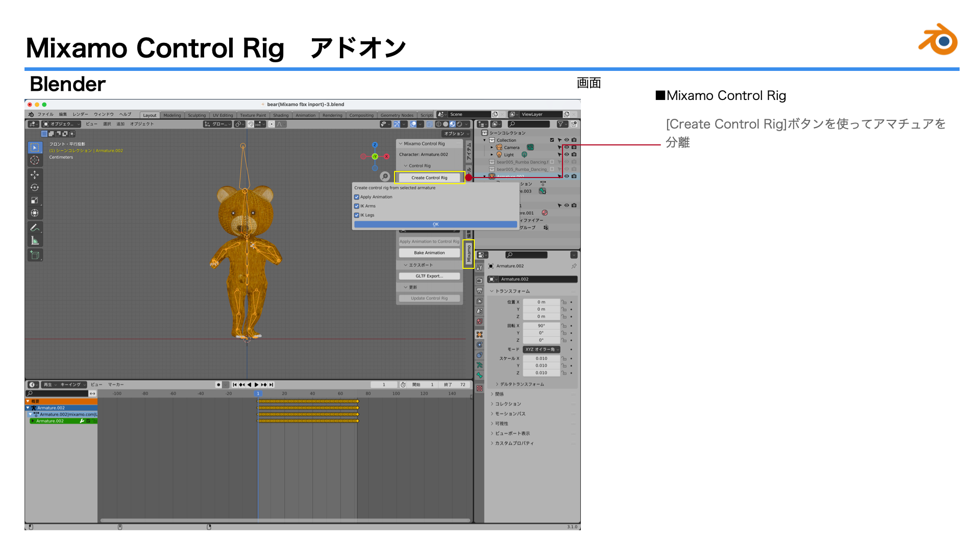Switch to the Modeling workspace tab

click(172, 115)
